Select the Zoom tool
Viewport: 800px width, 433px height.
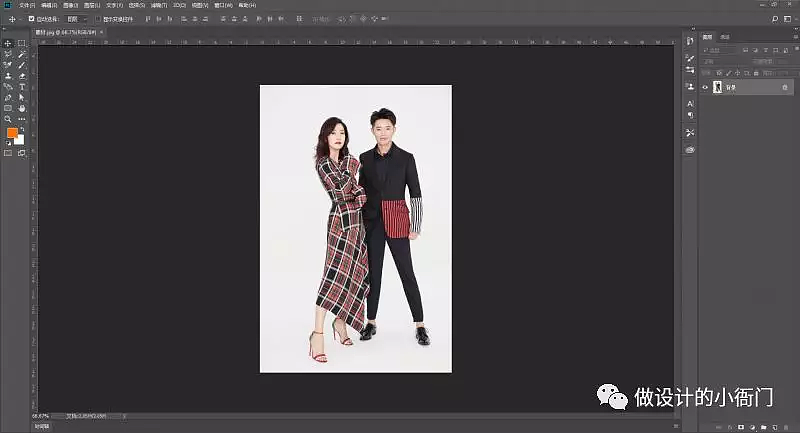(x=8, y=119)
